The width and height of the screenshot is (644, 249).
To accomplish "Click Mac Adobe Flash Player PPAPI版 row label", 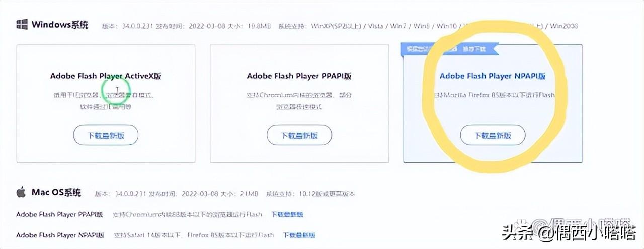I will click(x=59, y=214).
